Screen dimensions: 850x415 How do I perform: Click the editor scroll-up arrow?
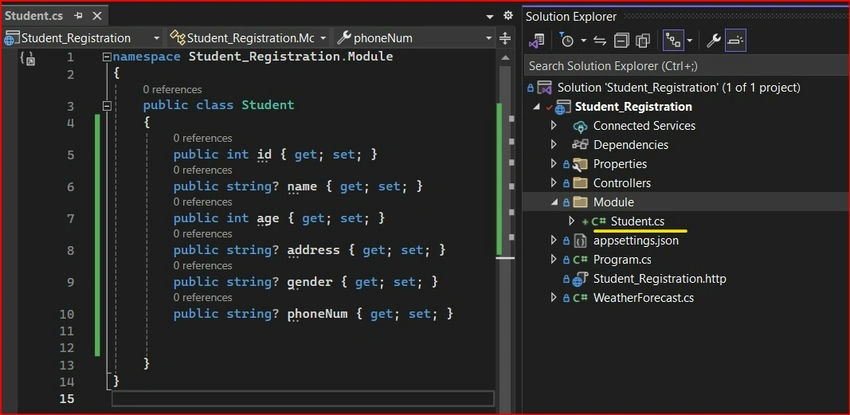point(505,57)
